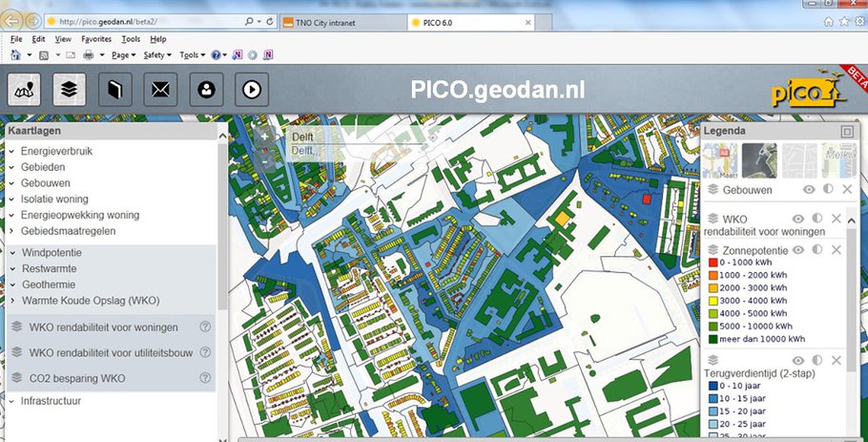Switch to TNO City intranet tab
Viewport: 868px width, 442px height.
(342, 22)
